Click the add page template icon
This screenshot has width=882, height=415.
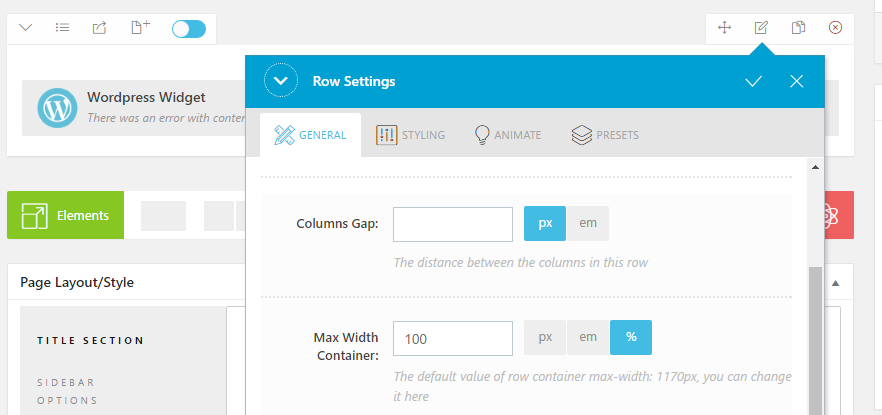(140, 28)
